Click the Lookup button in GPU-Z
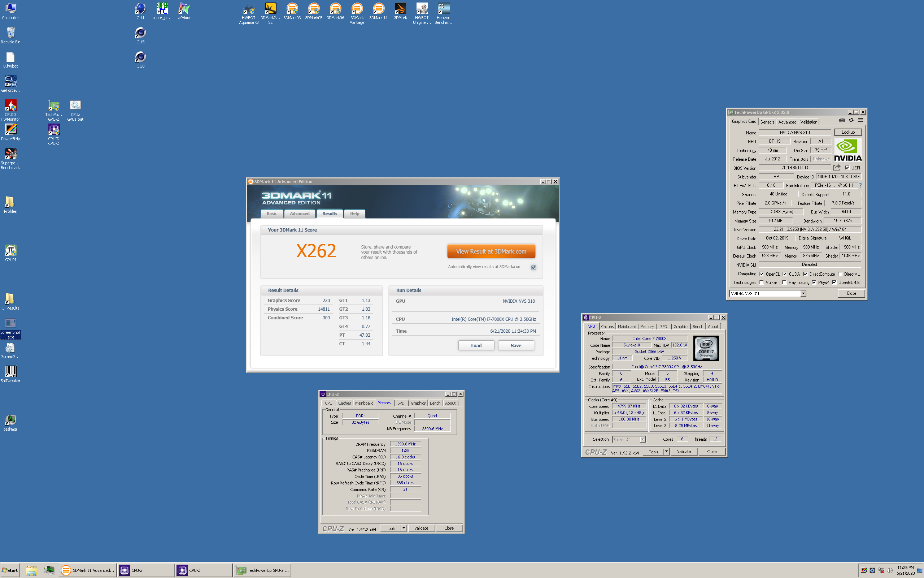 click(x=848, y=132)
